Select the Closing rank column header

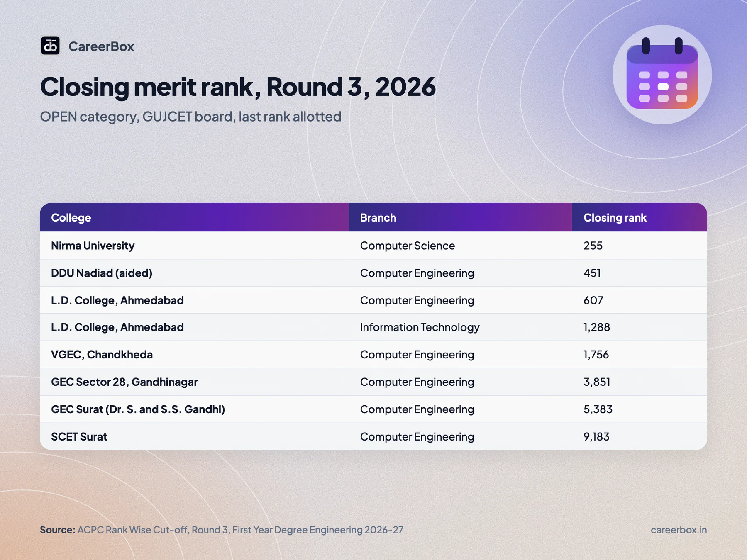(615, 218)
